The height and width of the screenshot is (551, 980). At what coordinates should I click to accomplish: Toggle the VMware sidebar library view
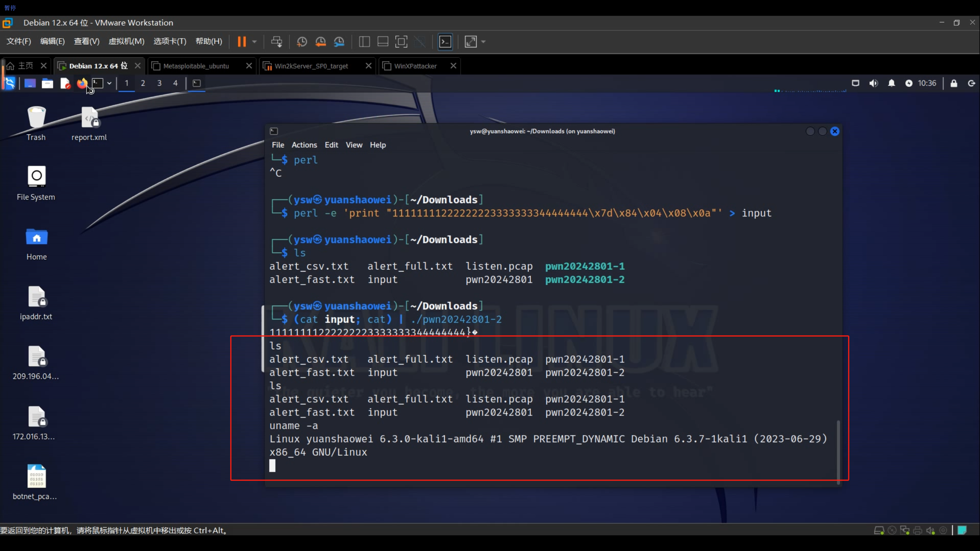coord(364,41)
